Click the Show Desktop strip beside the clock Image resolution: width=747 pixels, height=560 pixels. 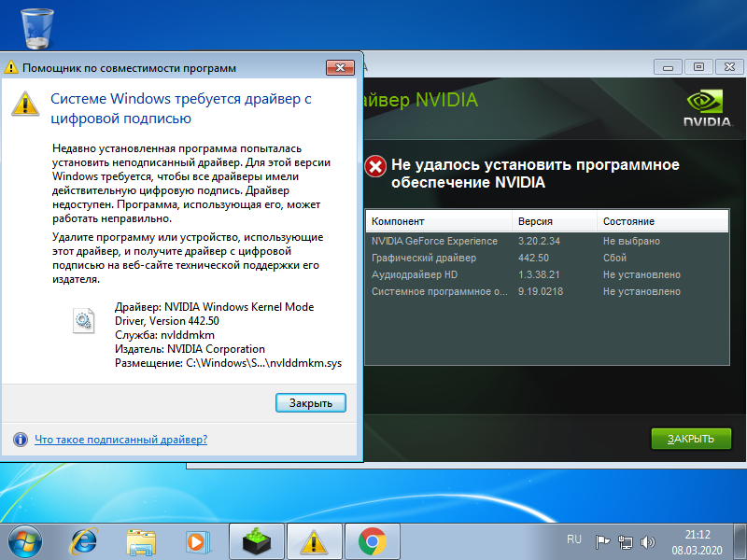tap(740, 542)
